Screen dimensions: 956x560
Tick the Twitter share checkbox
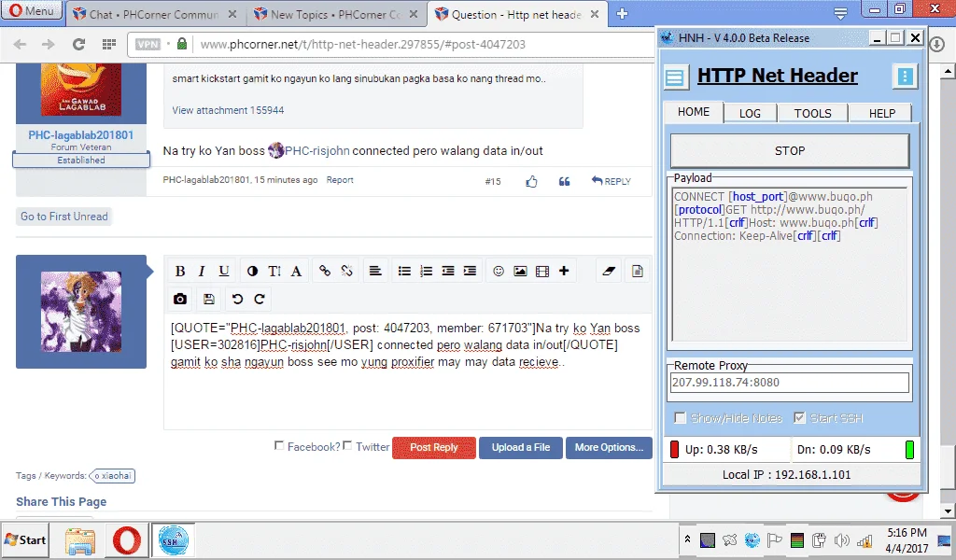click(347, 445)
